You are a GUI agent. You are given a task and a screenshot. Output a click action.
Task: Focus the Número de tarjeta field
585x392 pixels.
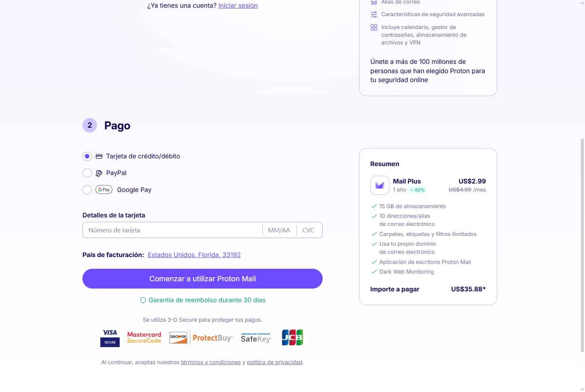[173, 230]
